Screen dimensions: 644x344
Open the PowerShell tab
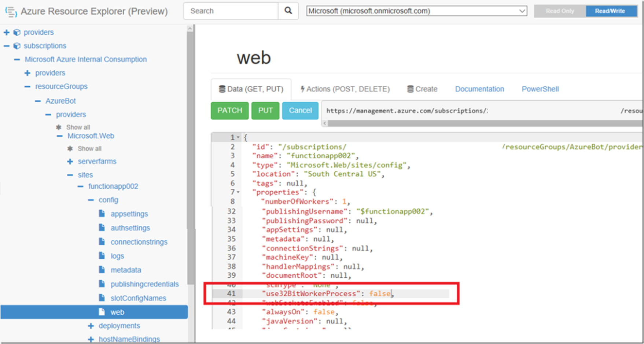click(540, 89)
